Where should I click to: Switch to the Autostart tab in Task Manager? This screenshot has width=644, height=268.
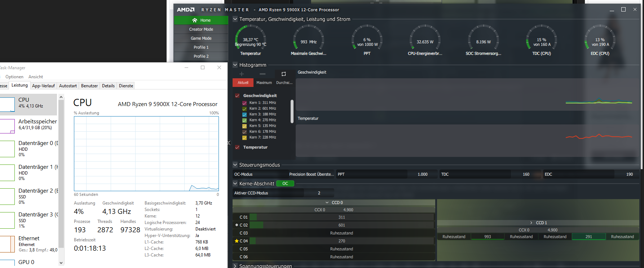(x=68, y=86)
